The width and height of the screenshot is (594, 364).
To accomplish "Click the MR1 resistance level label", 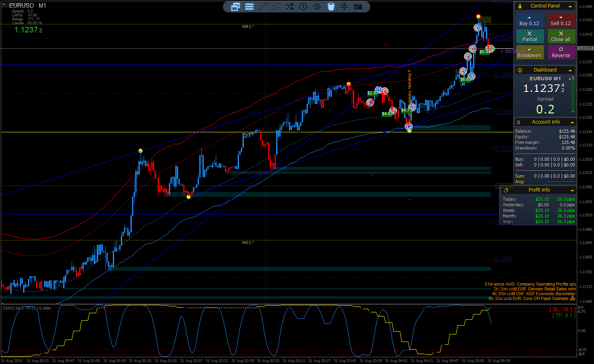I will click(248, 27).
